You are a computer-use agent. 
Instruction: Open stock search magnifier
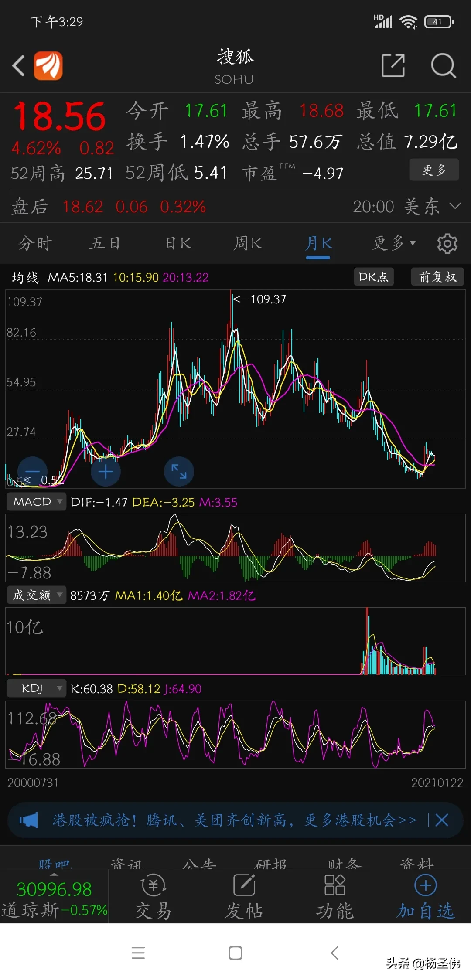coord(443,66)
